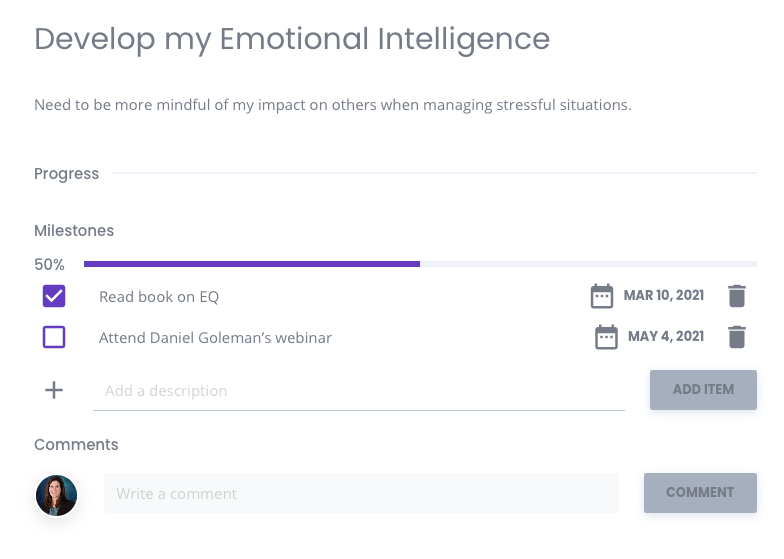
Task: Click the MAR 10, 2021 due date
Action: (x=664, y=296)
